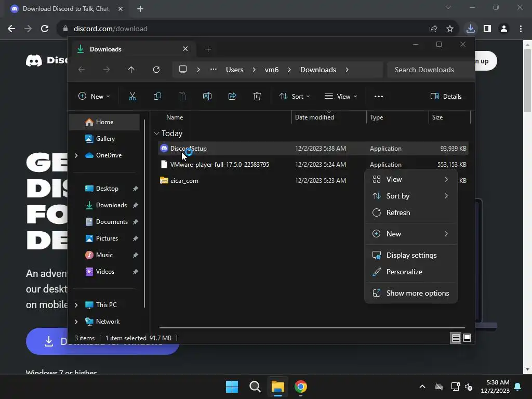Go back in Chrome browser

click(x=11, y=29)
